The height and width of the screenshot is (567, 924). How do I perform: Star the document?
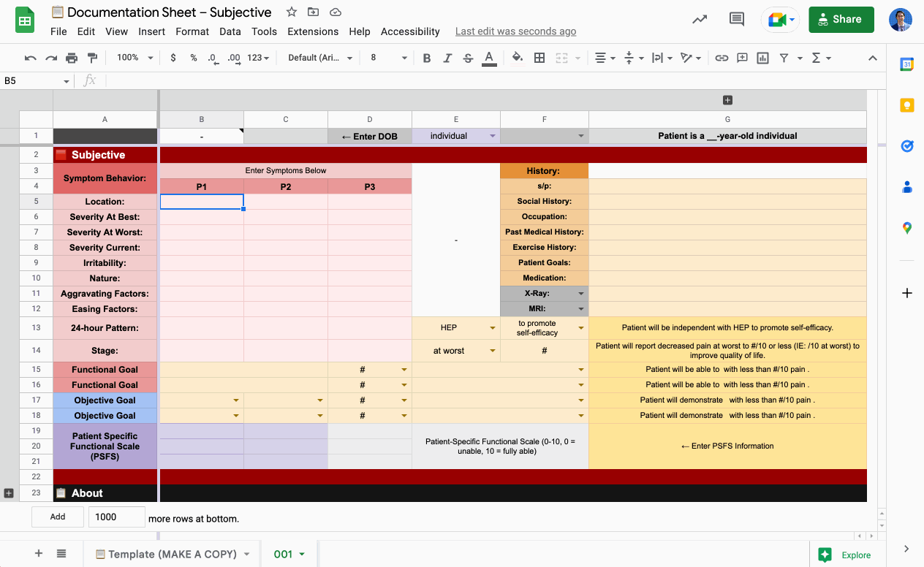tap(292, 12)
